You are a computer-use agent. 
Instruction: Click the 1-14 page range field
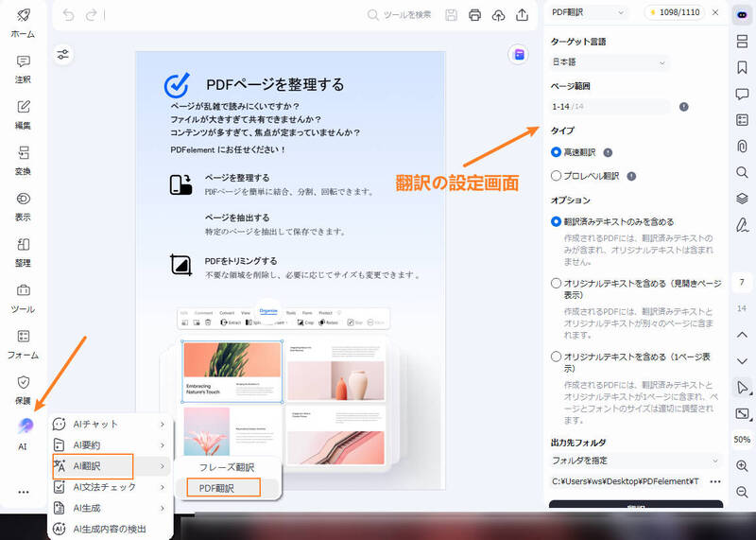tap(610, 107)
